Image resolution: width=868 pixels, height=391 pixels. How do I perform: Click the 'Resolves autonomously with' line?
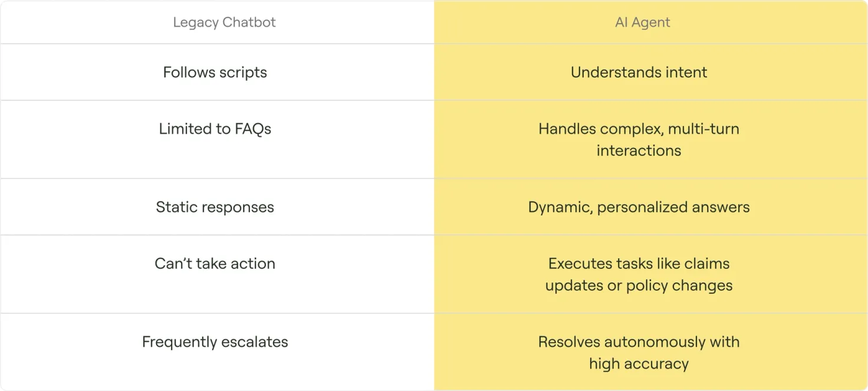pyautogui.click(x=639, y=342)
